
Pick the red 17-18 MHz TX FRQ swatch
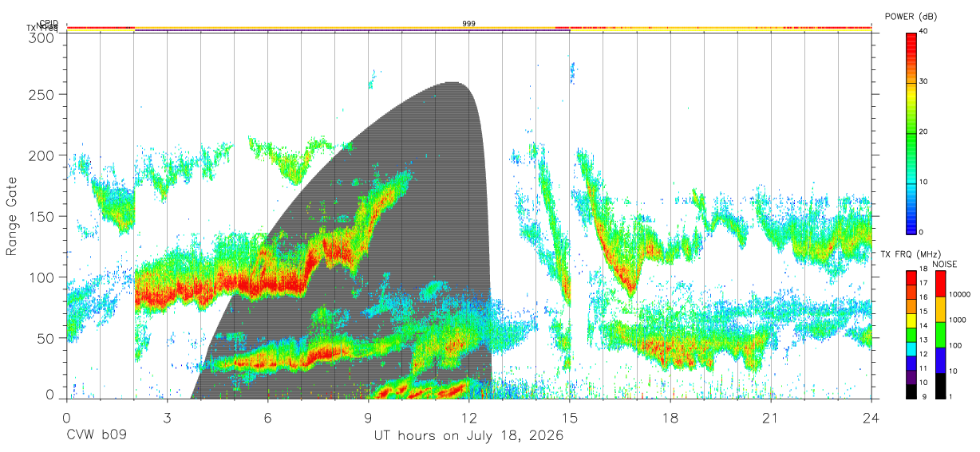click(x=911, y=278)
